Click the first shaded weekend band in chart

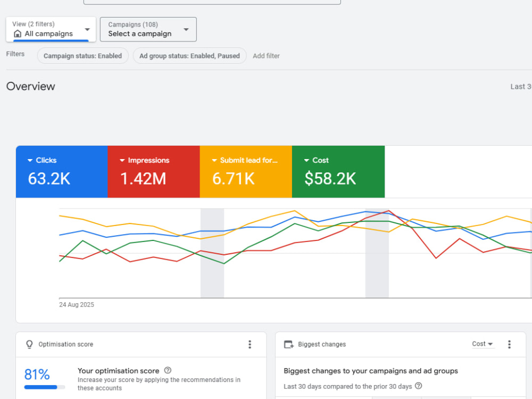pos(212,253)
